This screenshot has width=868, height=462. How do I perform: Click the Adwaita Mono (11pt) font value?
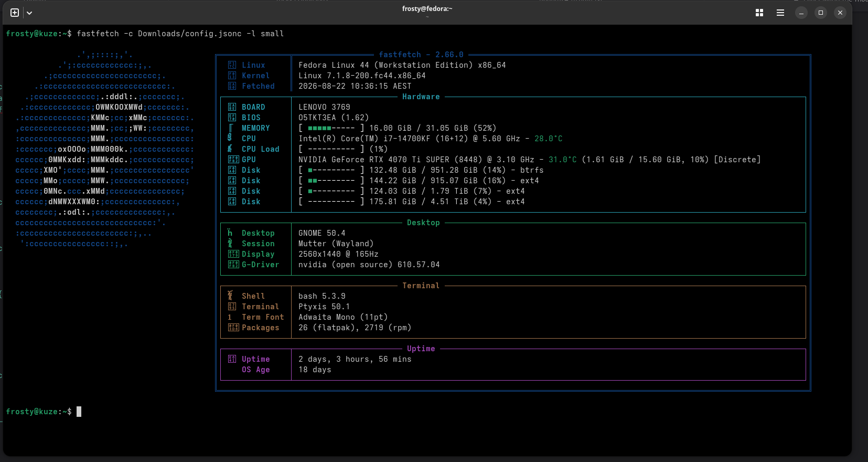coord(343,317)
